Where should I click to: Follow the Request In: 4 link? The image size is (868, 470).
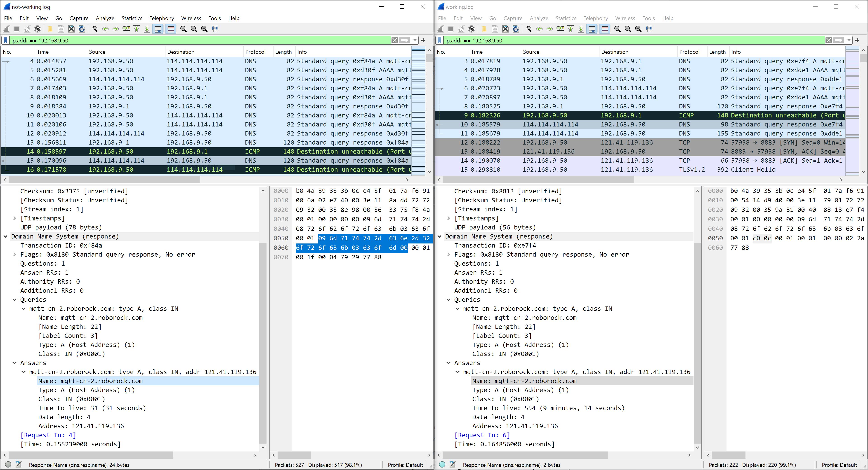pos(48,435)
